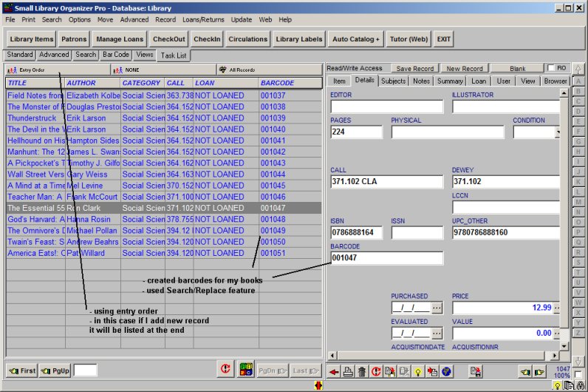Click the PgUp button
This screenshot has height=392, width=588.
[55, 371]
